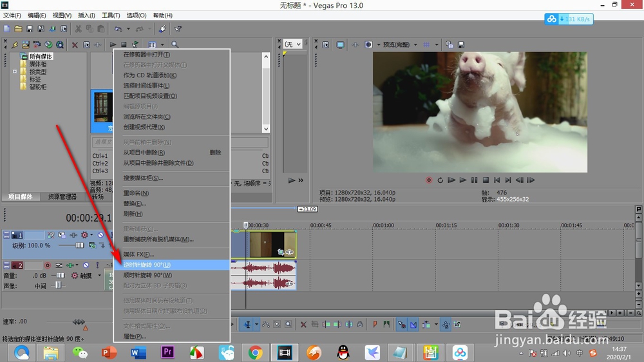Image resolution: width=644 pixels, height=362 pixels.
Task: Click Capture Video camera icon
Action: pos(37,44)
